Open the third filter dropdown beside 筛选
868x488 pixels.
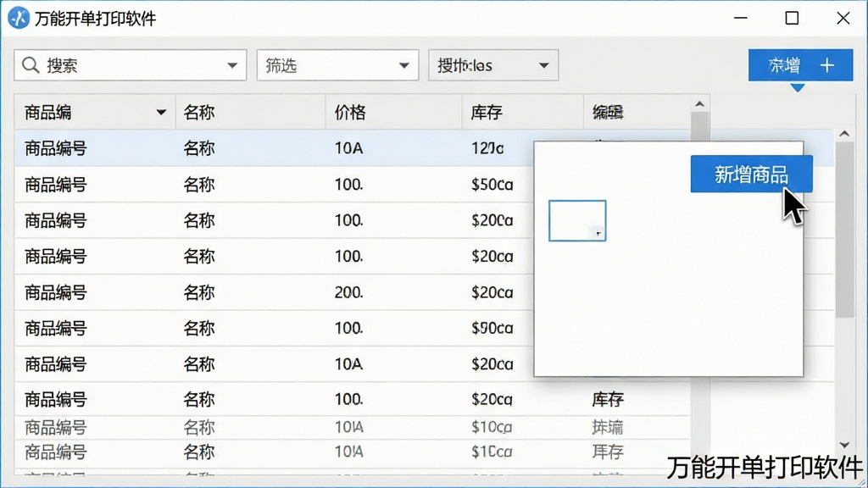493,65
